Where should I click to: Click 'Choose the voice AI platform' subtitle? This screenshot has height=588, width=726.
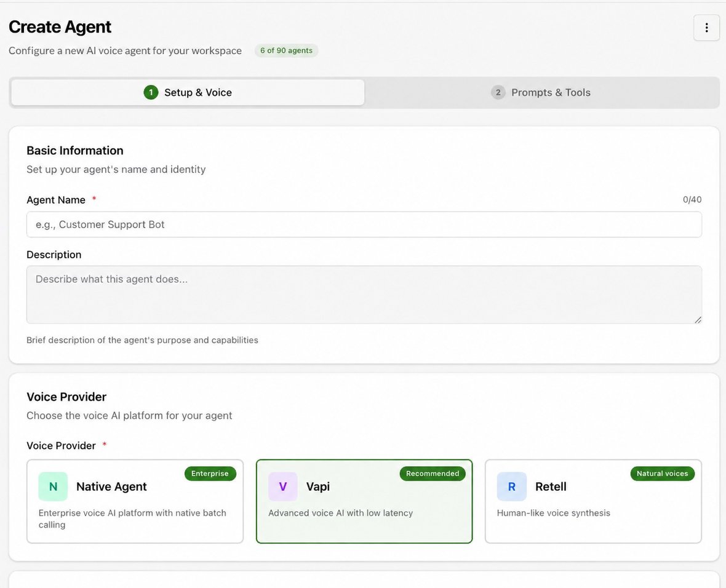(x=129, y=416)
